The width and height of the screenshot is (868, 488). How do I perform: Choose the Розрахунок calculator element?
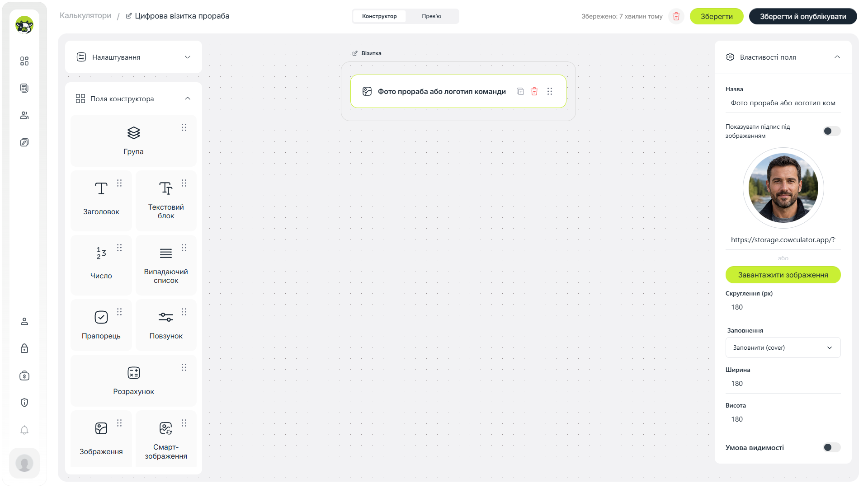click(133, 380)
